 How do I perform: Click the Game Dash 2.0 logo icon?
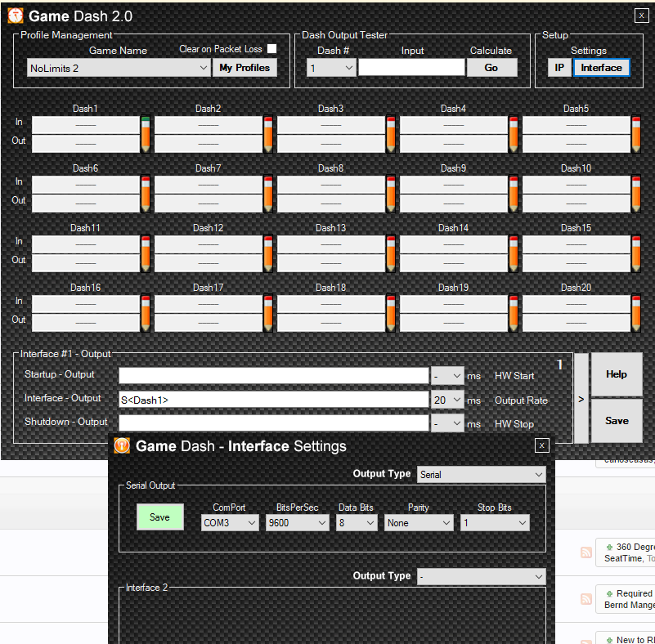coord(16,16)
